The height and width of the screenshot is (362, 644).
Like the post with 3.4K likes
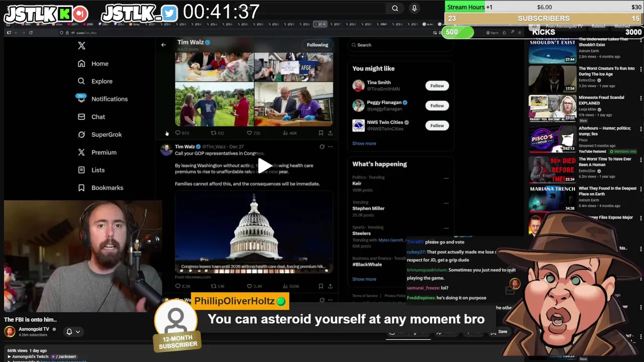tap(254, 286)
